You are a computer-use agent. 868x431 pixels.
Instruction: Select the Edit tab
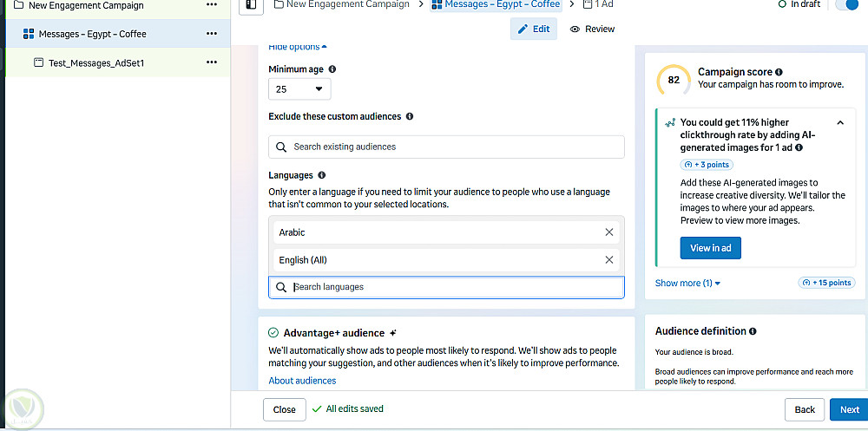click(534, 29)
